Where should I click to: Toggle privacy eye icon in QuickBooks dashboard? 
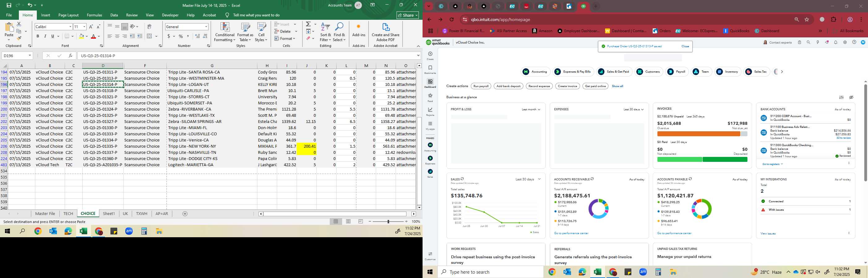pos(851,97)
